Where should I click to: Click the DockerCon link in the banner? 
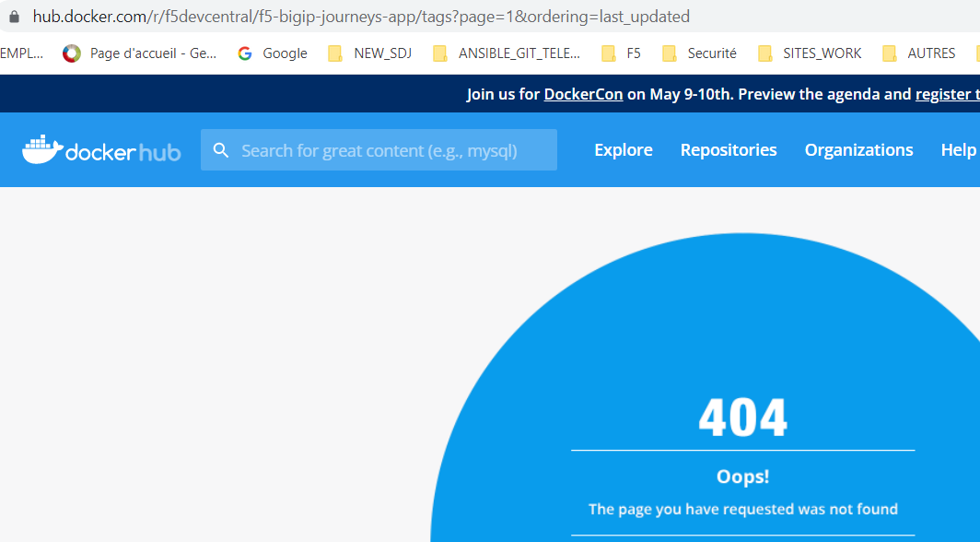tap(583, 93)
